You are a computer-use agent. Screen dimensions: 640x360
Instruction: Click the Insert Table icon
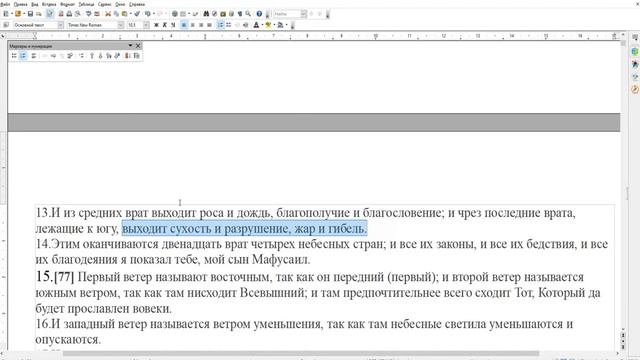(183, 14)
